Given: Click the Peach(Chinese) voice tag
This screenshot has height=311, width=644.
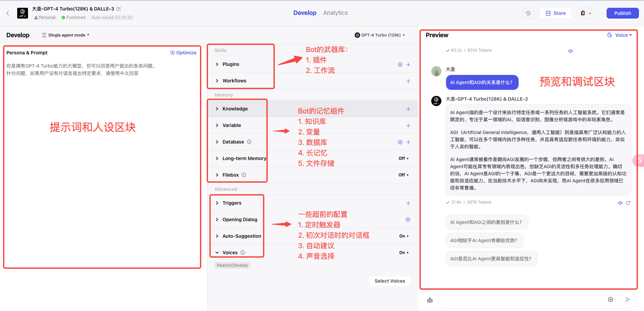Looking at the screenshot, I should (x=232, y=265).
